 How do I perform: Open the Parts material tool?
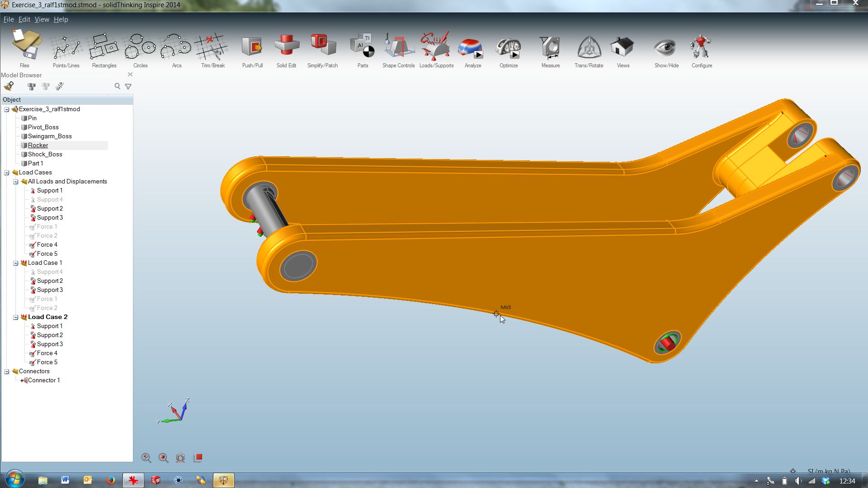[x=363, y=46]
